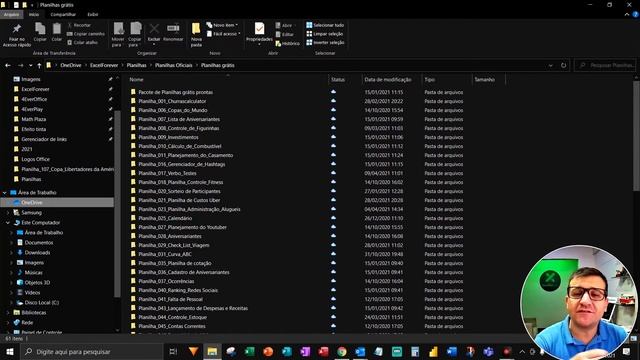Open the Windows Start menu
640x360 pixels.
[10, 351]
